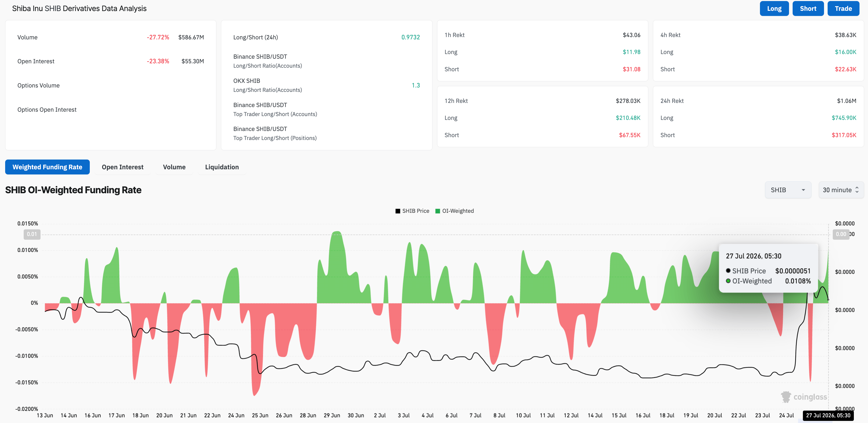Click the black SHIB Price legend swatch
The width and height of the screenshot is (868, 423).
pos(398,211)
